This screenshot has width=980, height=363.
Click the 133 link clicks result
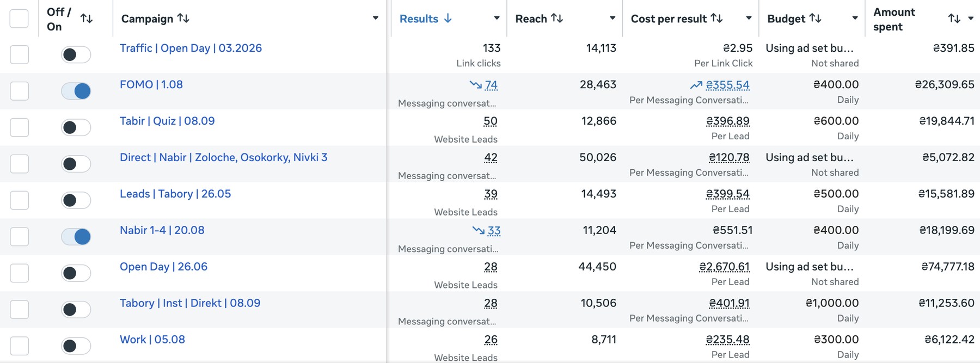tap(492, 48)
